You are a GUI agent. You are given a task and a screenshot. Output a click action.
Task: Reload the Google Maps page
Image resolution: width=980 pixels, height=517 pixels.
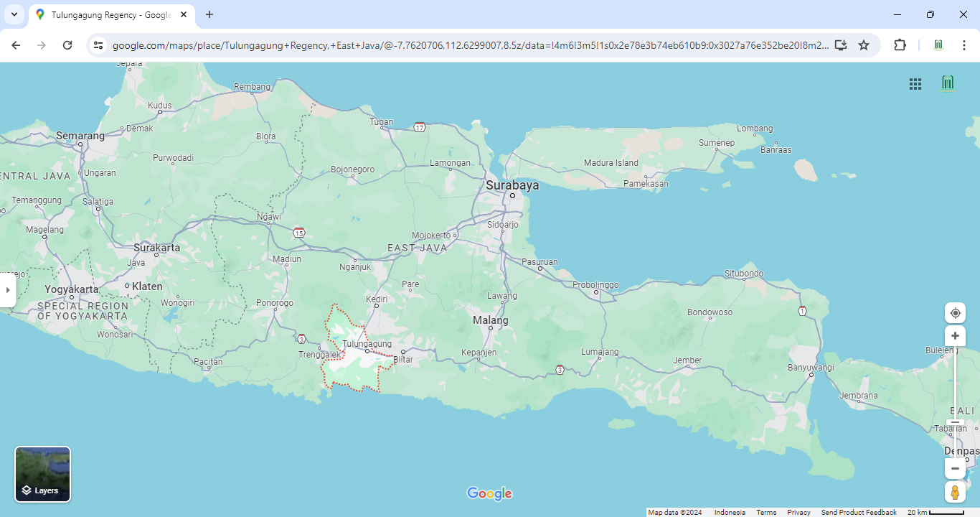[x=67, y=45]
